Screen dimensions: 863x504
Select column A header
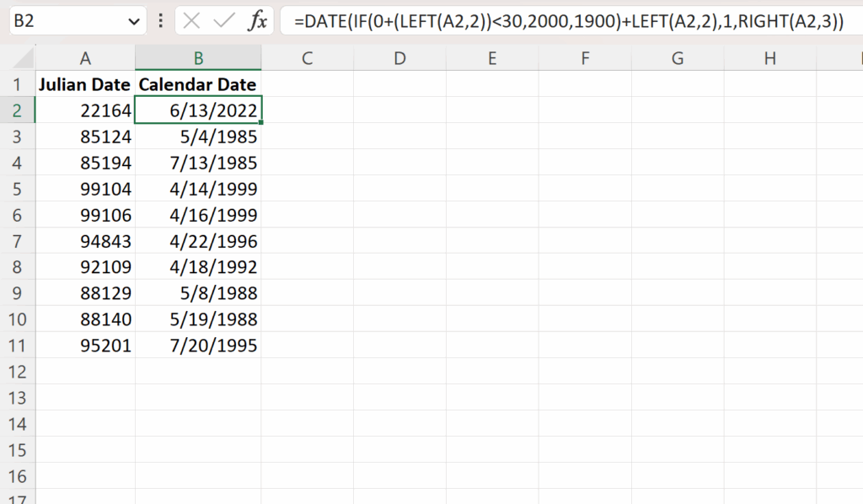point(85,59)
